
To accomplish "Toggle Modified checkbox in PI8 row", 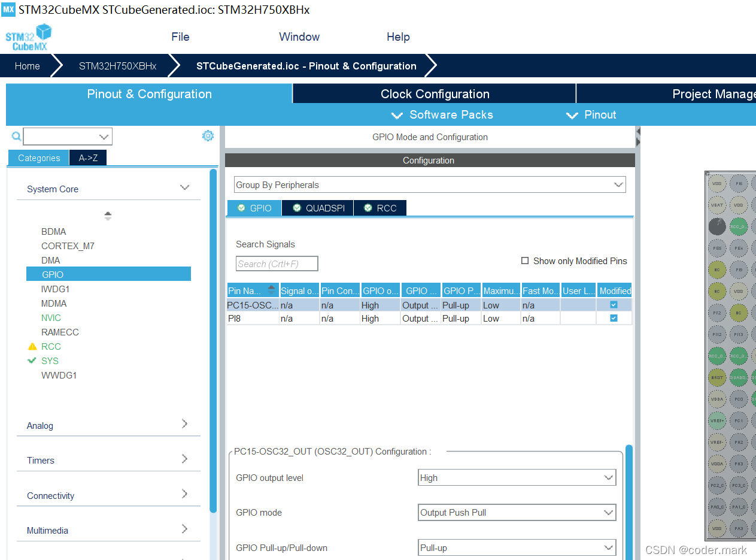I will (x=614, y=318).
